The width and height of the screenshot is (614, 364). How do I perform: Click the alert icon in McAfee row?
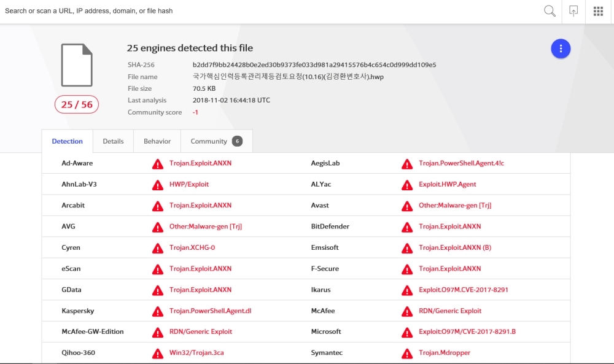pos(407,312)
